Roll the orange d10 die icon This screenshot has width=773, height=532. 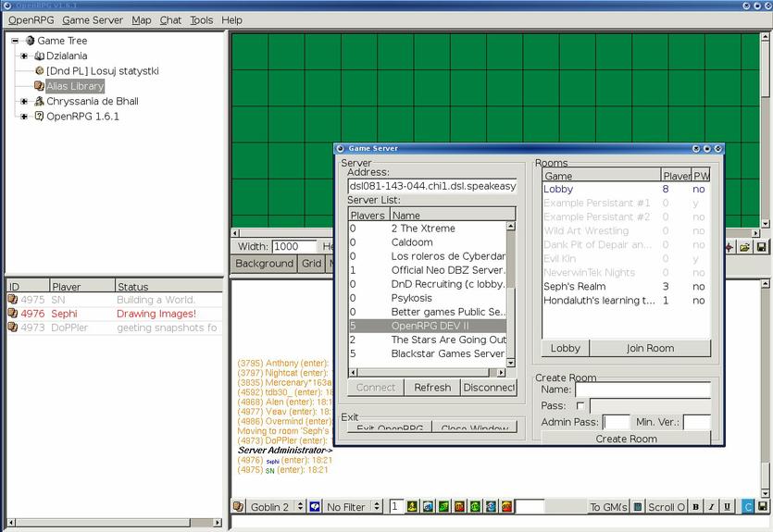point(459,506)
